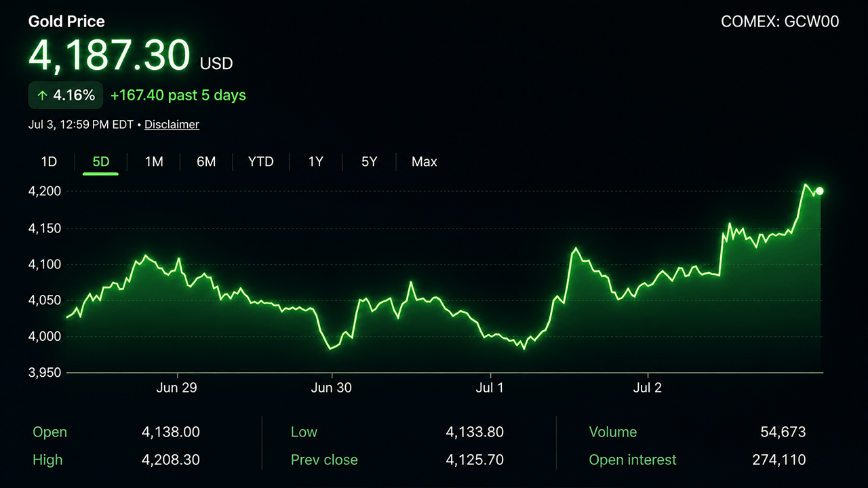
Task: Click the 4,050 y-axis label
Action: (x=45, y=300)
